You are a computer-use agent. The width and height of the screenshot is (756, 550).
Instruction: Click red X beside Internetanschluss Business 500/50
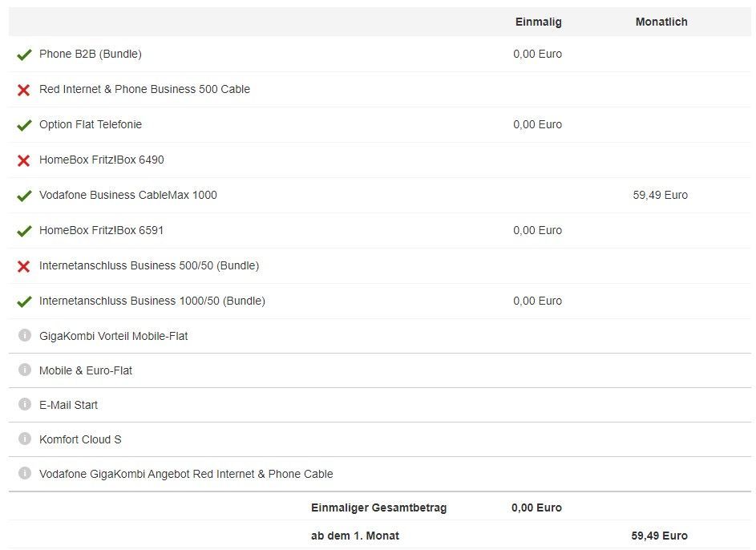click(x=23, y=266)
